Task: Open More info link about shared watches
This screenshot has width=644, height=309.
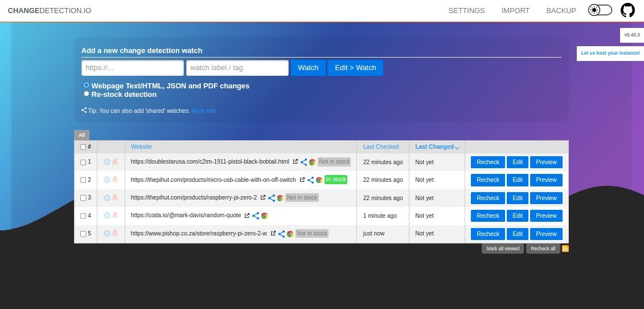Action: (x=203, y=111)
